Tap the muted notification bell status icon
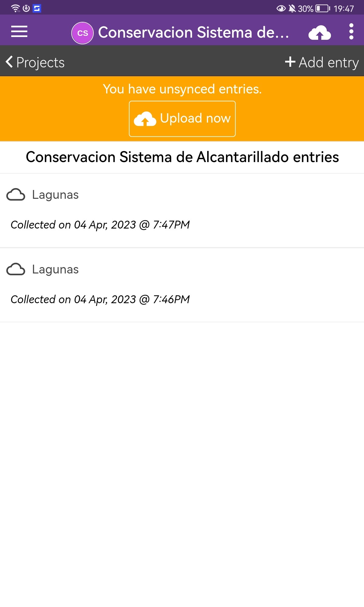This screenshot has width=364, height=607. [292, 8]
